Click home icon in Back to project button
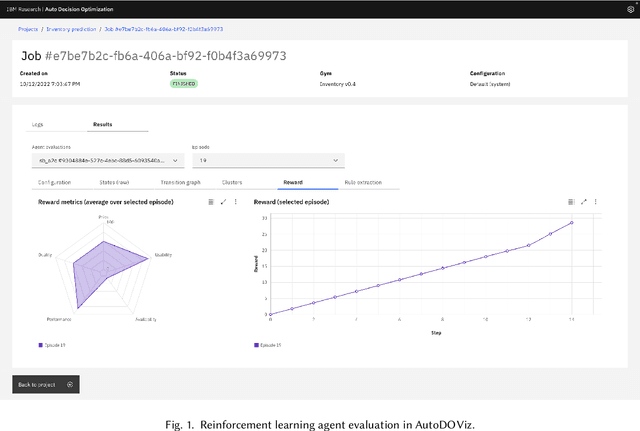This screenshot has width=640, height=431. click(x=69, y=384)
